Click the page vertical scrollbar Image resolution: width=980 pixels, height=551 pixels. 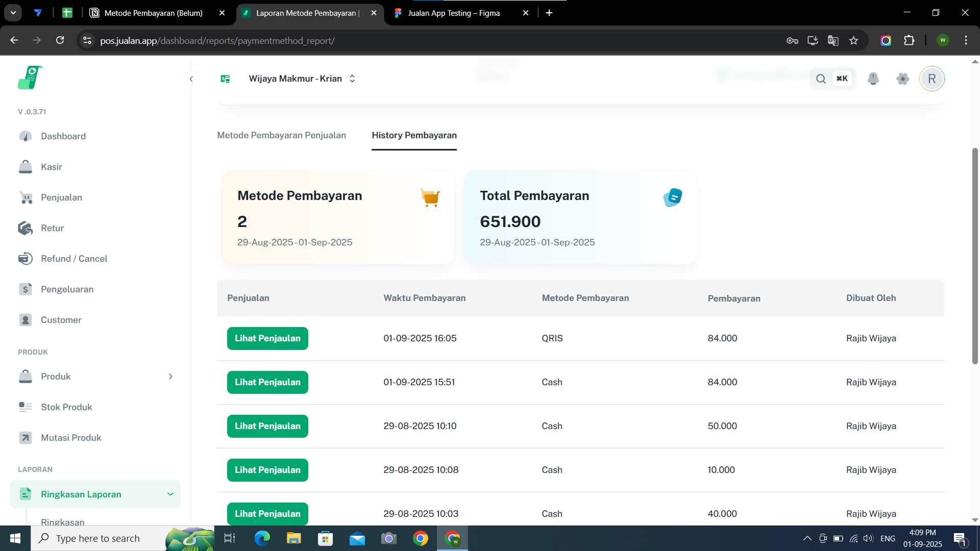tap(975, 255)
